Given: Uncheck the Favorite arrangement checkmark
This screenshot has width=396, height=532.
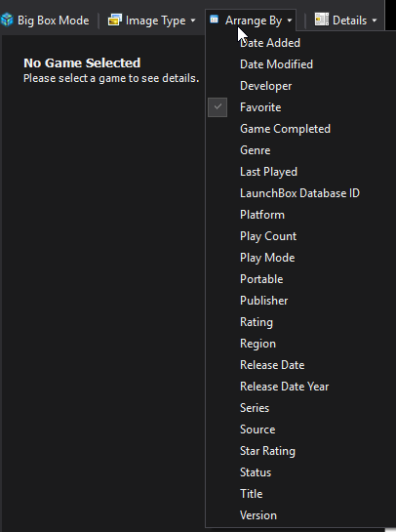Looking at the screenshot, I should 218,107.
